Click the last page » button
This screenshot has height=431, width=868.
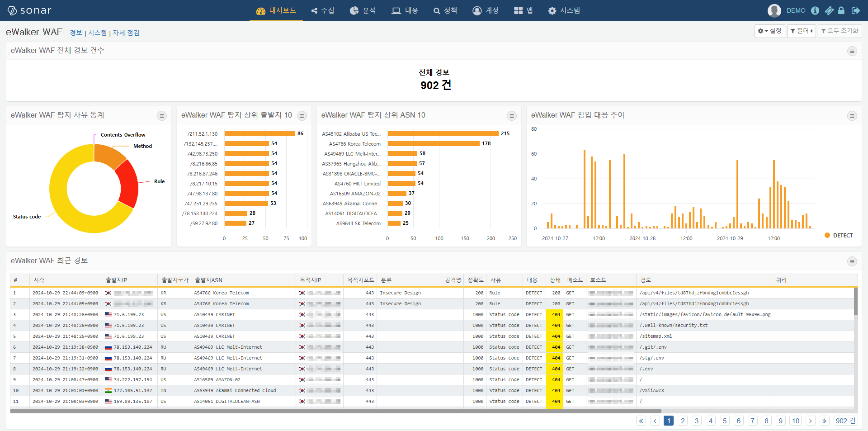(x=824, y=421)
